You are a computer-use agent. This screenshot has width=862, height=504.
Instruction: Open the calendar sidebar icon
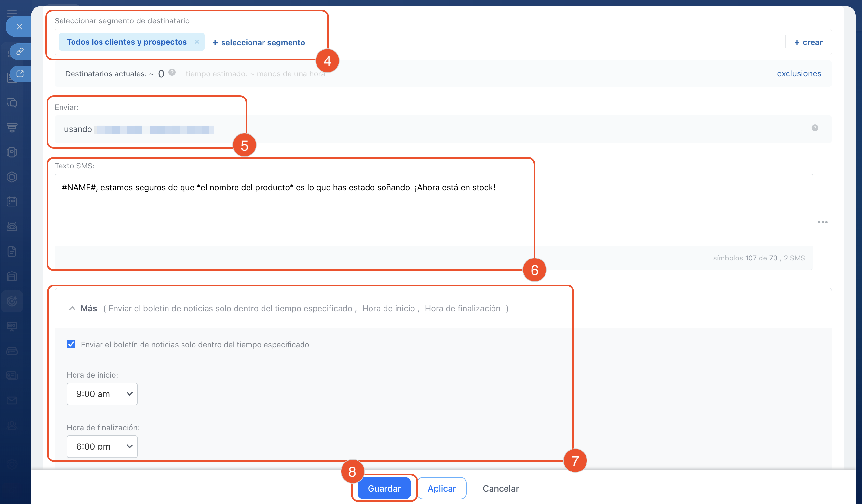coord(12,202)
